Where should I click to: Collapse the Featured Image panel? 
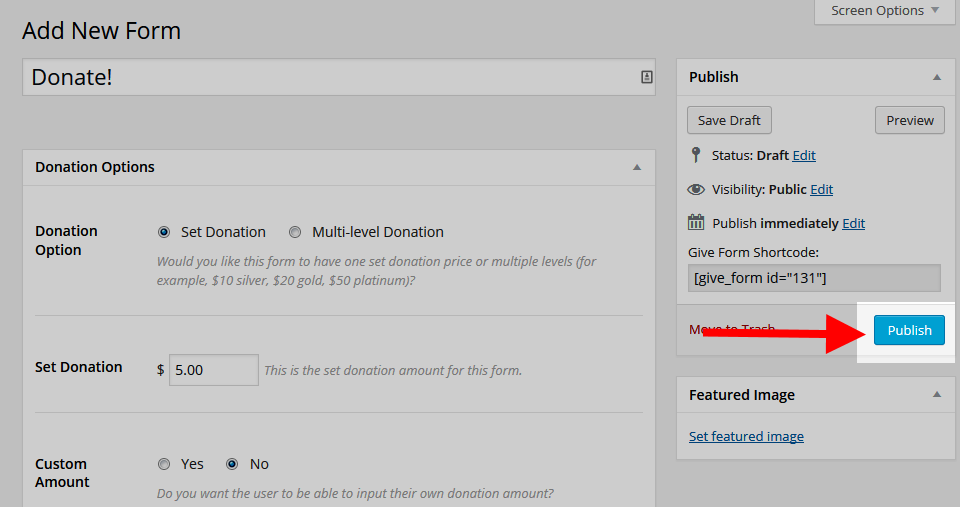937,395
